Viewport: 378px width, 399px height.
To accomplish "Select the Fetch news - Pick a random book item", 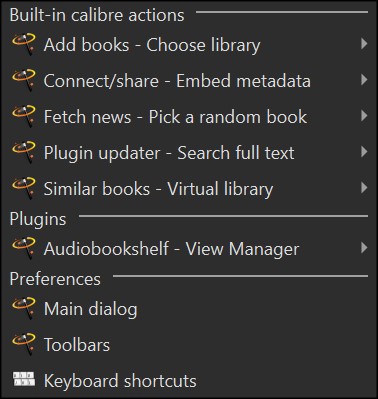I will click(x=189, y=116).
